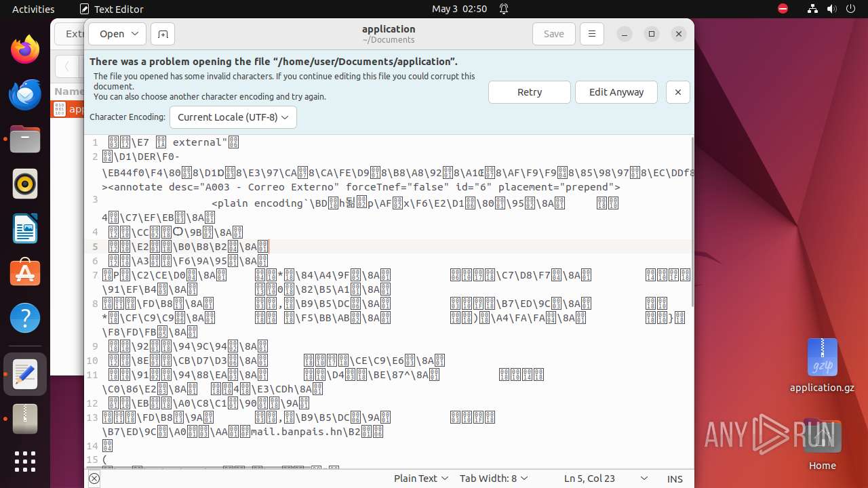Click Retry button

point(529,92)
